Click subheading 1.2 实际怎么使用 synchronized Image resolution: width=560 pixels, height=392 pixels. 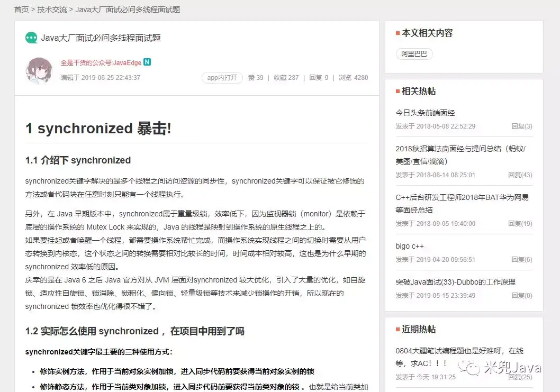134,331
